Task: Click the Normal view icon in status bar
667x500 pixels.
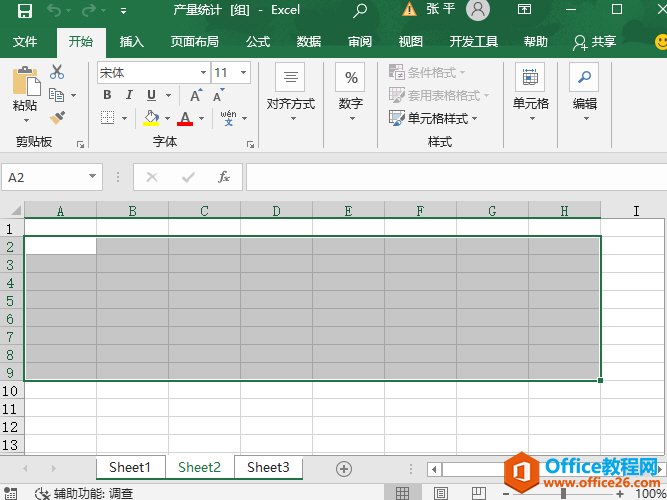Action: (x=402, y=493)
